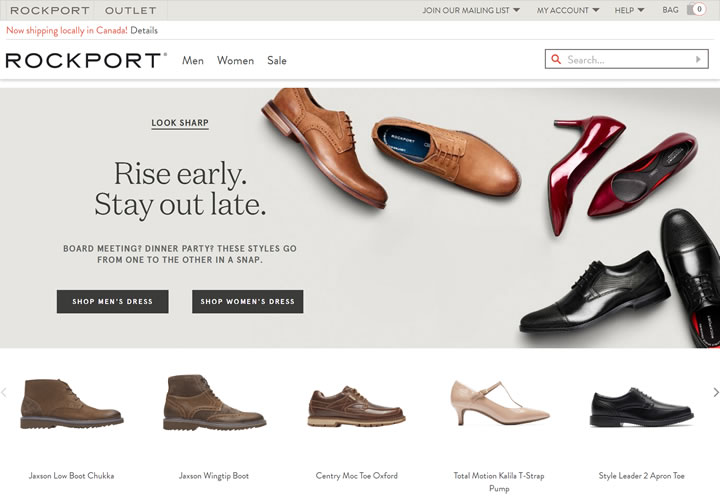
Task: Click the Total Motion Kalila T-Strap Pump name
Action: [x=499, y=482]
